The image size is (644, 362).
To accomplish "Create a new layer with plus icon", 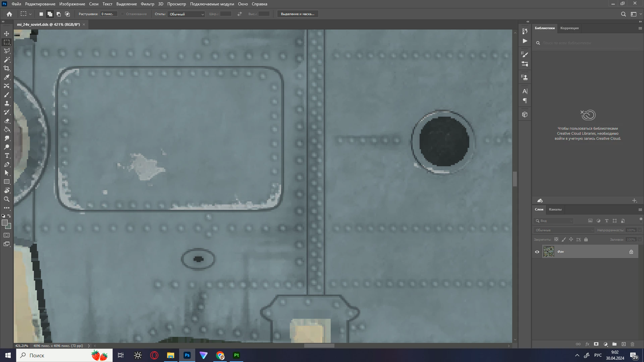I will tap(623, 344).
